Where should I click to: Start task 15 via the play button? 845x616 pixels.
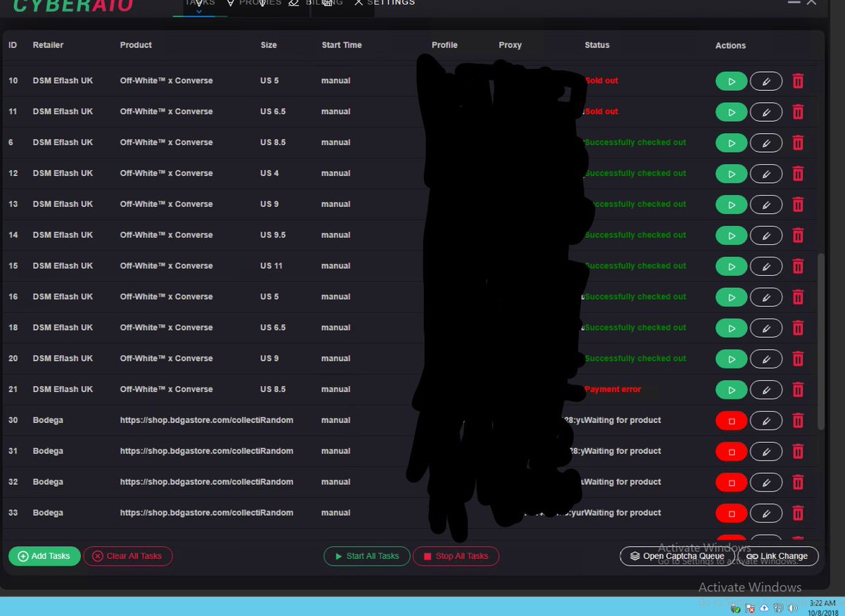click(731, 267)
